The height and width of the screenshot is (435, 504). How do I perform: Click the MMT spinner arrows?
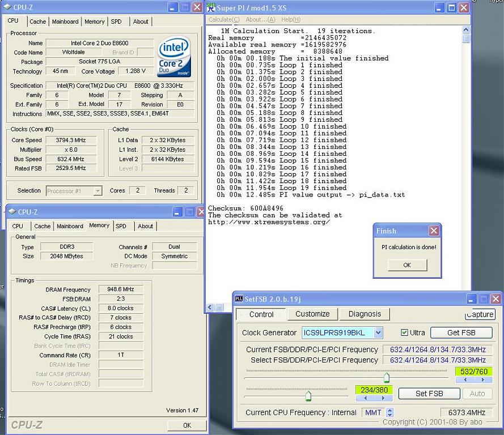(x=390, y=412)
